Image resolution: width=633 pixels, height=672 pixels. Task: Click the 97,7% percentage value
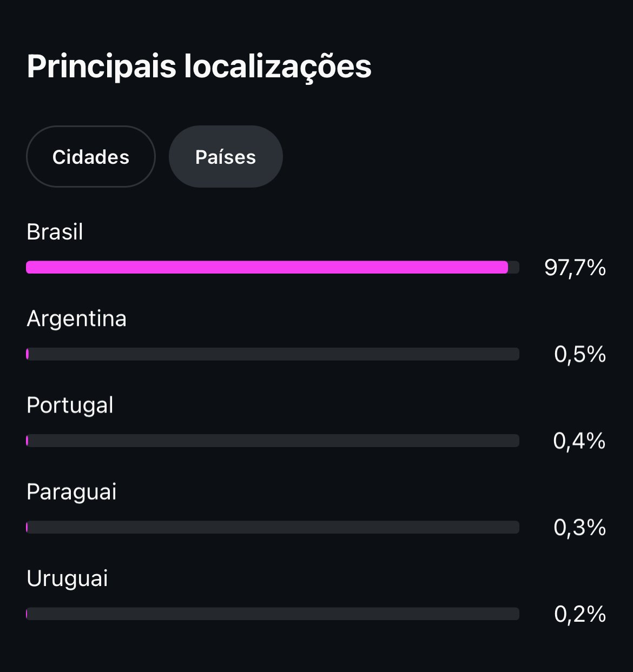coord(575,268)
